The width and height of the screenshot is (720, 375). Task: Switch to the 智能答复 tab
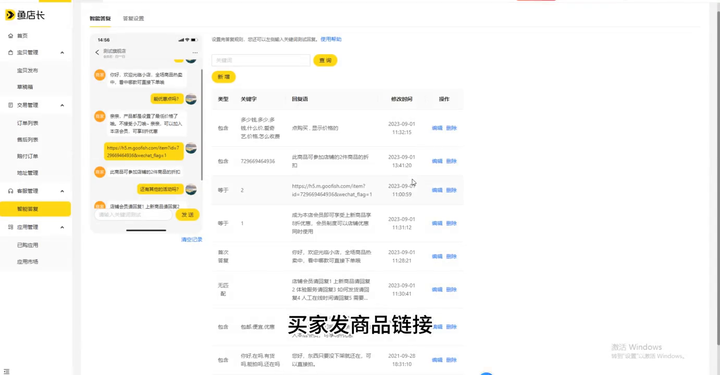pos(100,18)
